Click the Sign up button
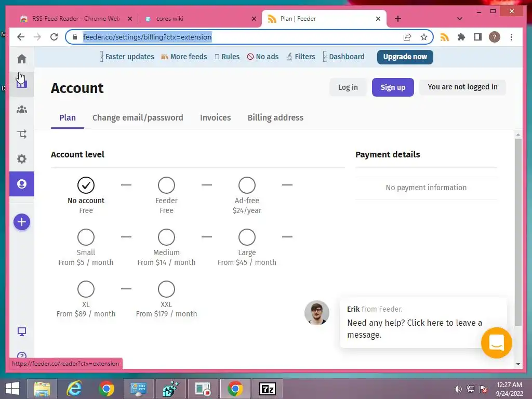 pos(393,87)
